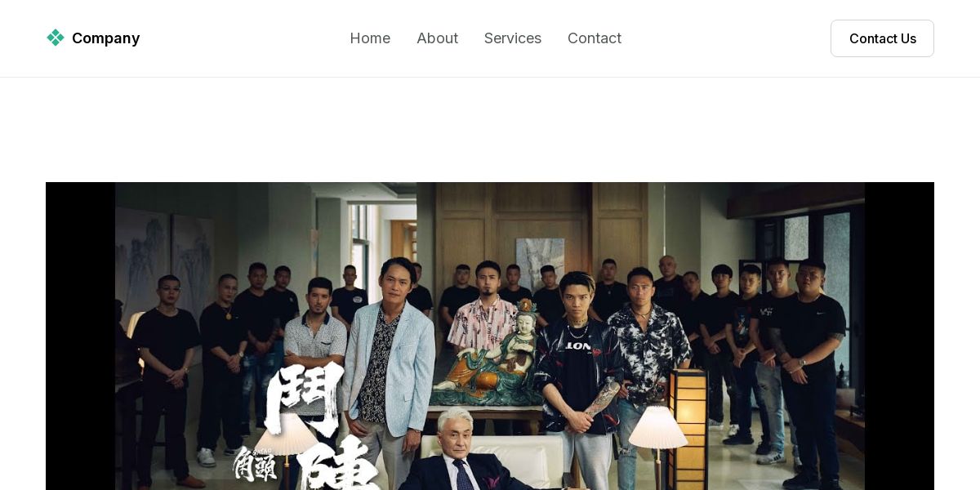Click the white pleated lamp shade at right
Viewport: 980px width, 490px height.
click(658, 427)
